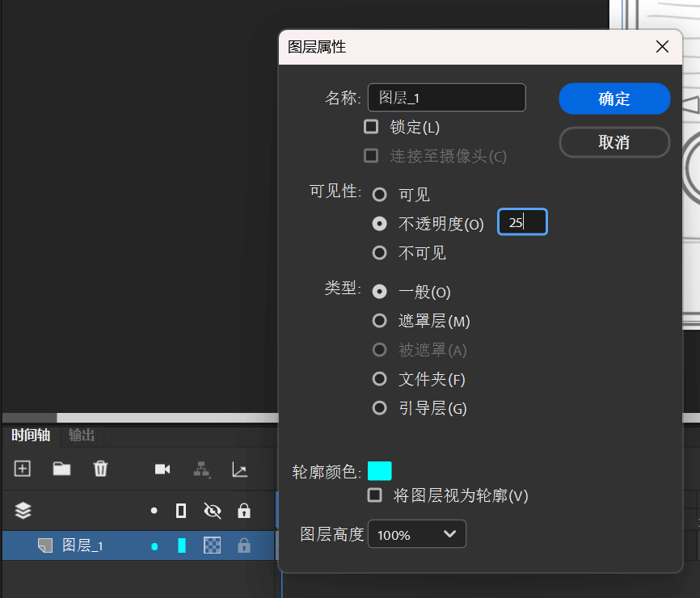Click the layers stack icon in timeline header
Image resolution: width=700 pixels, height=598 pixels.
(23, 511)
